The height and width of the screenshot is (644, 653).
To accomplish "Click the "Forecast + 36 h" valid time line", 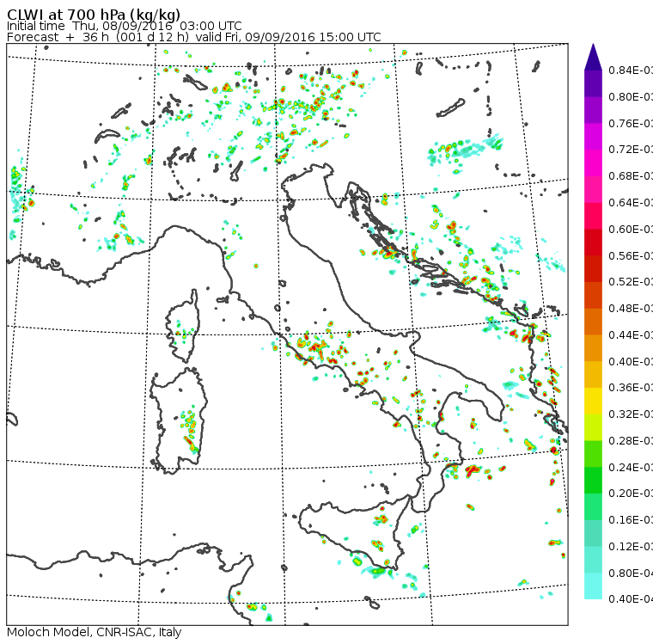I will click(193, 37).
